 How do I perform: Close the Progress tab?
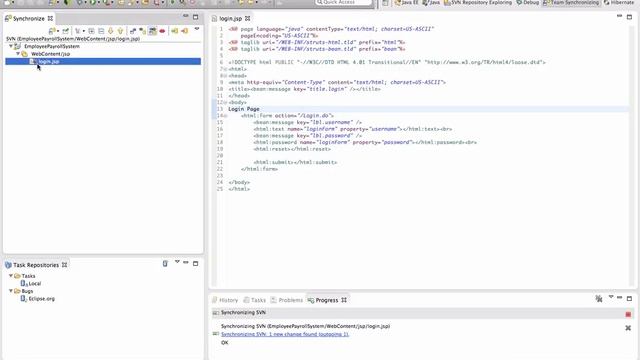pyautogui.click(x=344, y=300)
